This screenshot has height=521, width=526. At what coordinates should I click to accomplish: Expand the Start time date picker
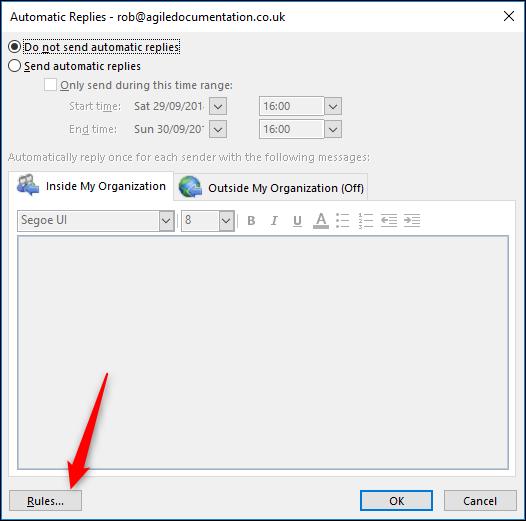pyautogui.click(x=218, y=106)
